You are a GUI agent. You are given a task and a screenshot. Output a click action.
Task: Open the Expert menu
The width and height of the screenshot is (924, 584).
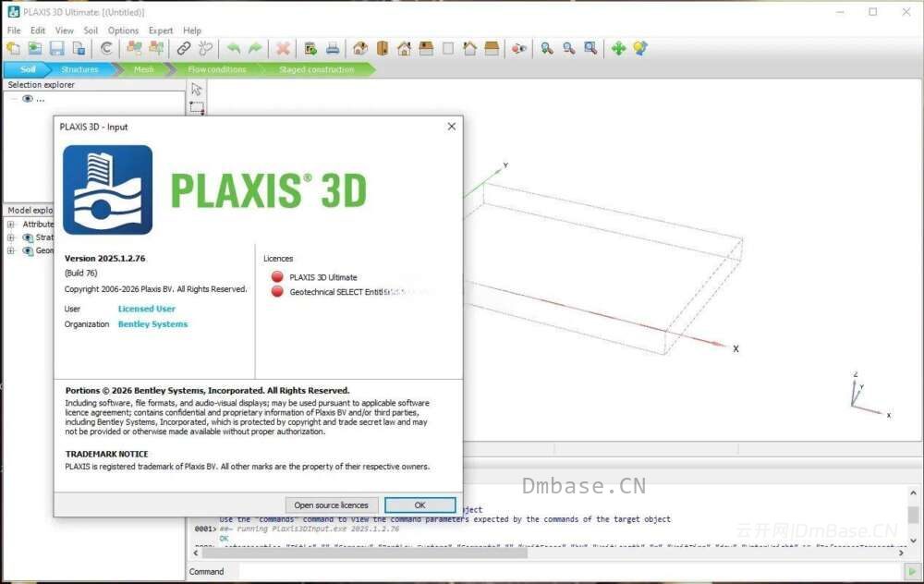pos(161,30)
